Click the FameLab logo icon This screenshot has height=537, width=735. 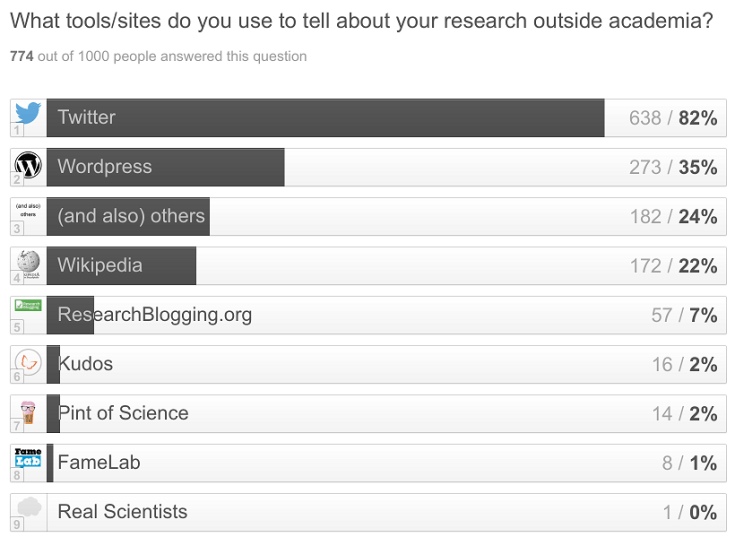(x=29, y=459)
